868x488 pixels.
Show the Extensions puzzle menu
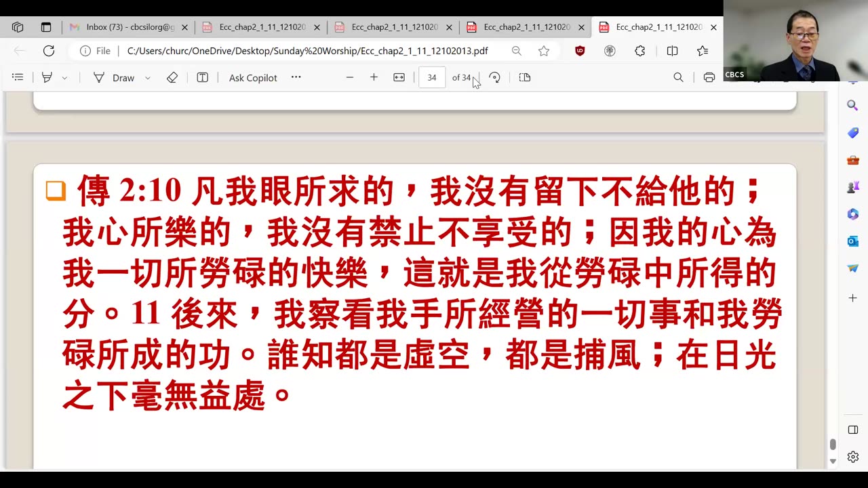(640, 51)
